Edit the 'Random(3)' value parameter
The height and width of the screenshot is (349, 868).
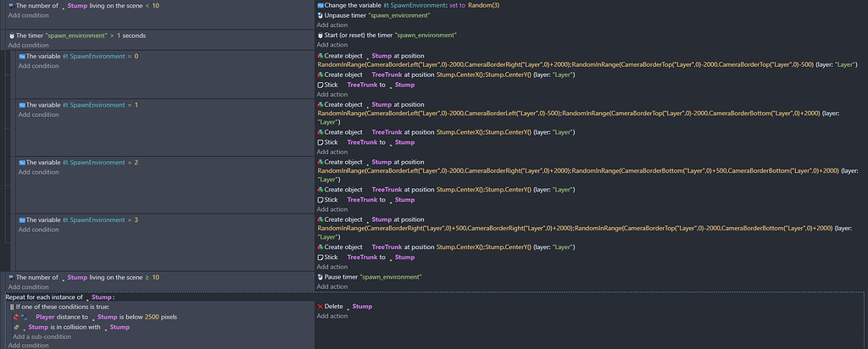(x=484, y=6)
